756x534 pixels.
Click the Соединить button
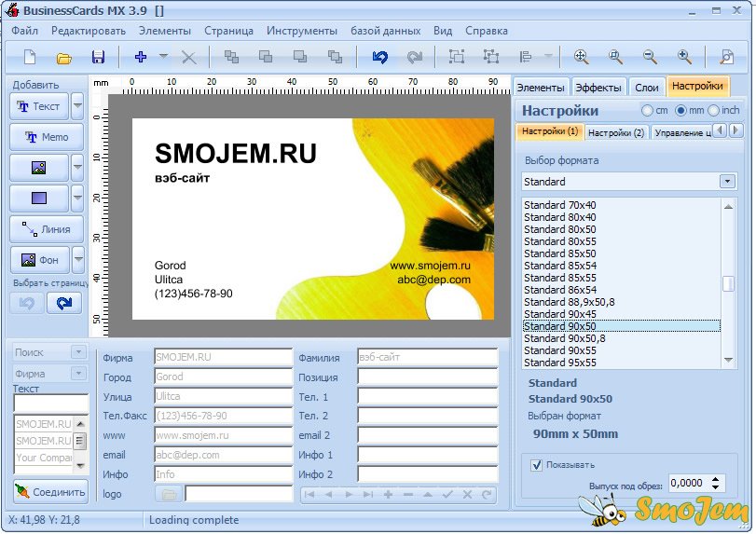click(x=50, y=492)
